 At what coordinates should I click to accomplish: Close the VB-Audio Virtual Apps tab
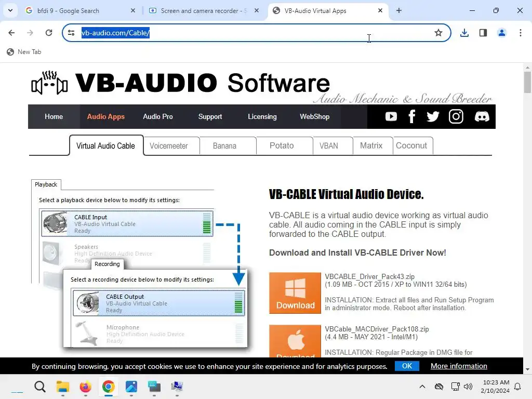click(x=380, y=10)
